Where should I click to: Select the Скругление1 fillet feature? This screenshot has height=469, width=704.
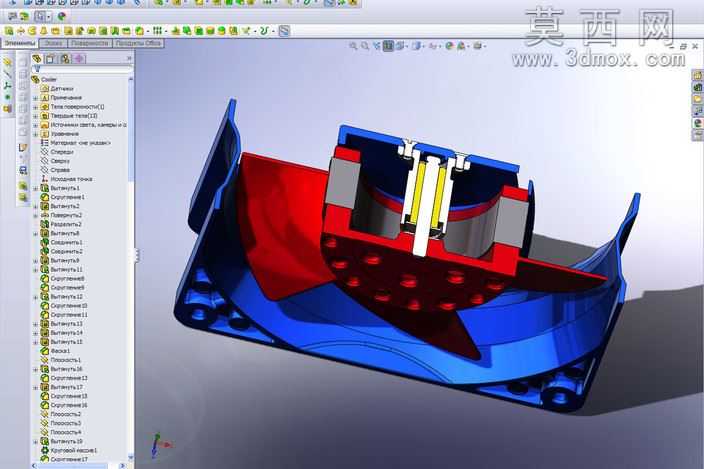point(62,197)
